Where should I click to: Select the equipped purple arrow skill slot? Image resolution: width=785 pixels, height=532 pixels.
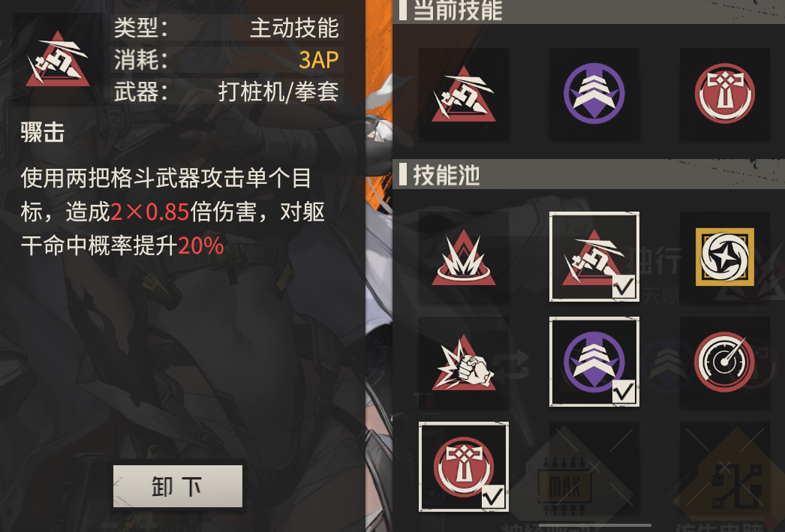pyautogui.click(x=594, y=94)
